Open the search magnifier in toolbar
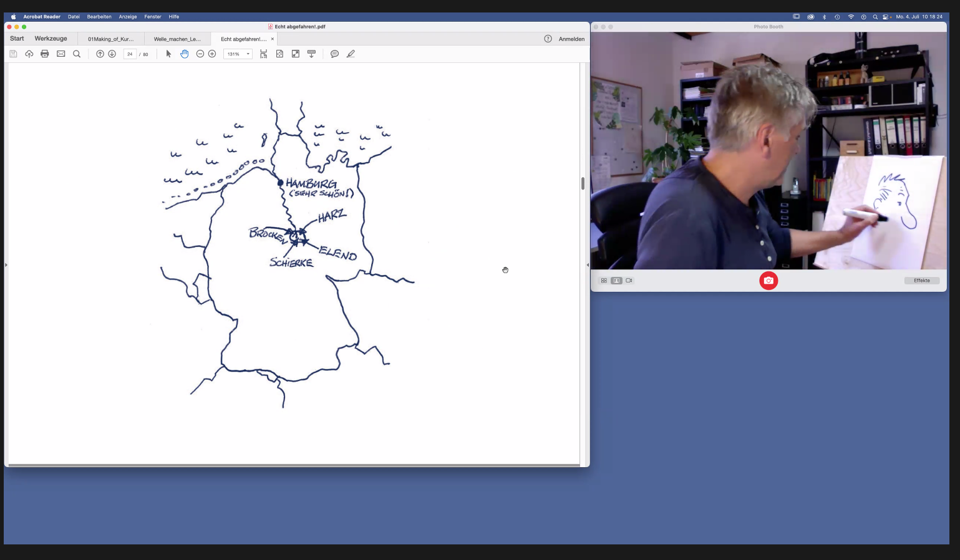 (x=77, y=54)
